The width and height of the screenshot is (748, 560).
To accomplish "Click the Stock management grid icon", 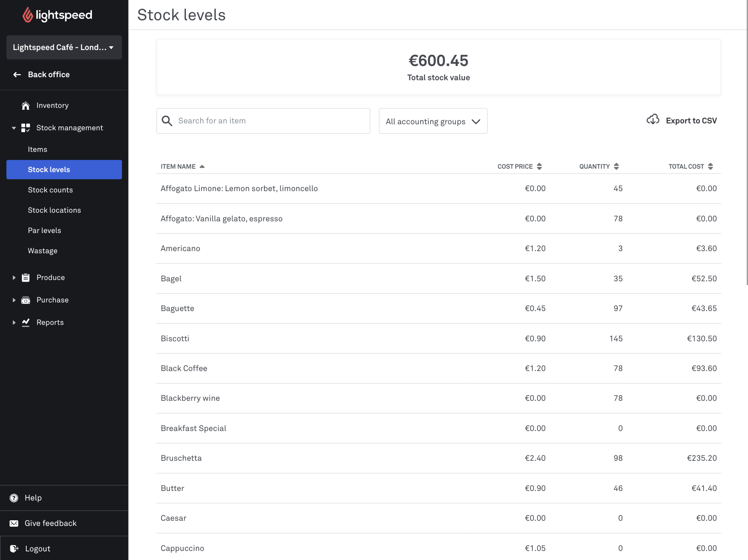I will point(25,128).
